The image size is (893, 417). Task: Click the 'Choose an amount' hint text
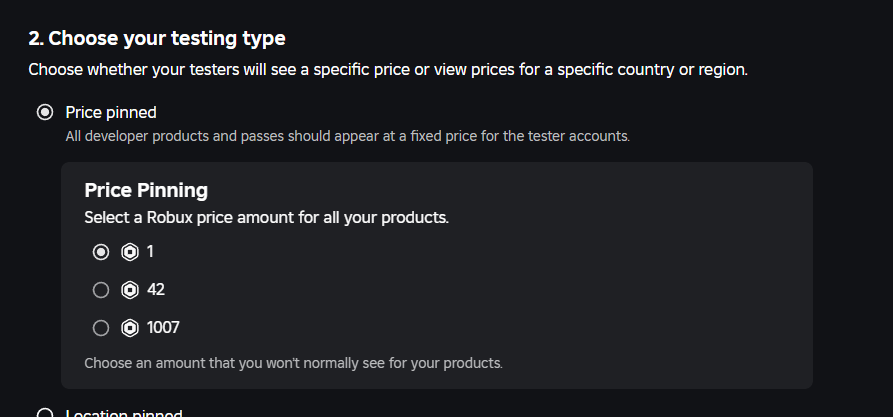tap(293, 363)
